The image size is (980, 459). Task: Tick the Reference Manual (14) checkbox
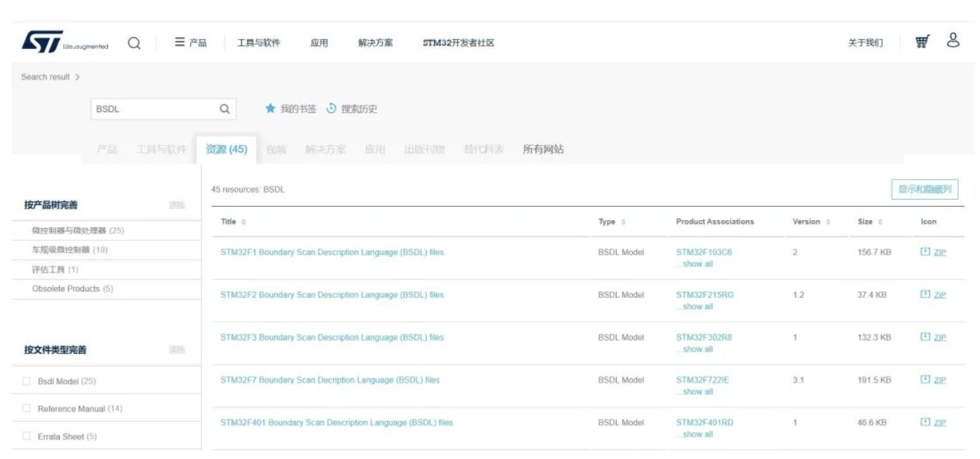[x=27, y=409]
